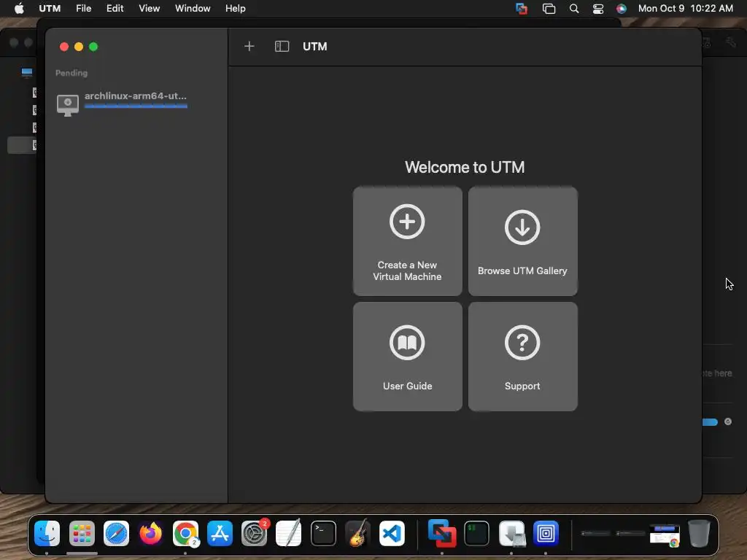Open Spotlight search
Viewport: 747px width, 560px height.
(x=574, y=9)
